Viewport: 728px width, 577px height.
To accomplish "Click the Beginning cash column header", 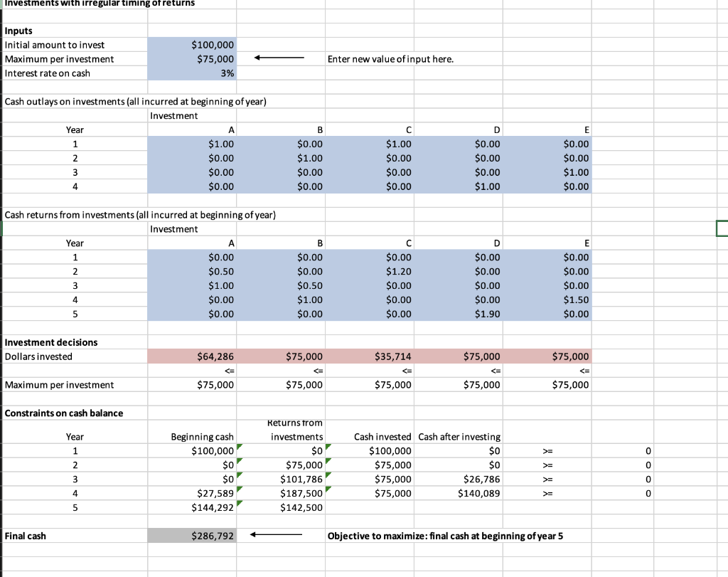I will coord(202,437).
